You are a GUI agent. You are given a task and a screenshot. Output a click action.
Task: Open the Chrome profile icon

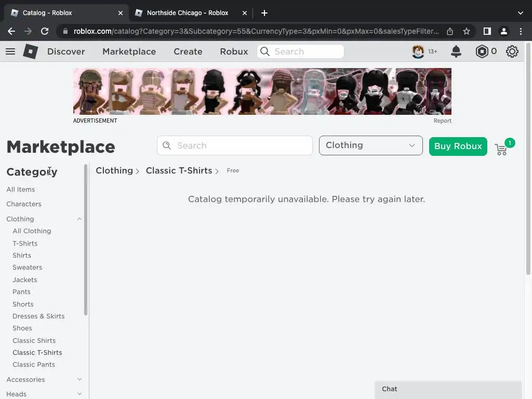pyautogui.click(x=504, y=31)
